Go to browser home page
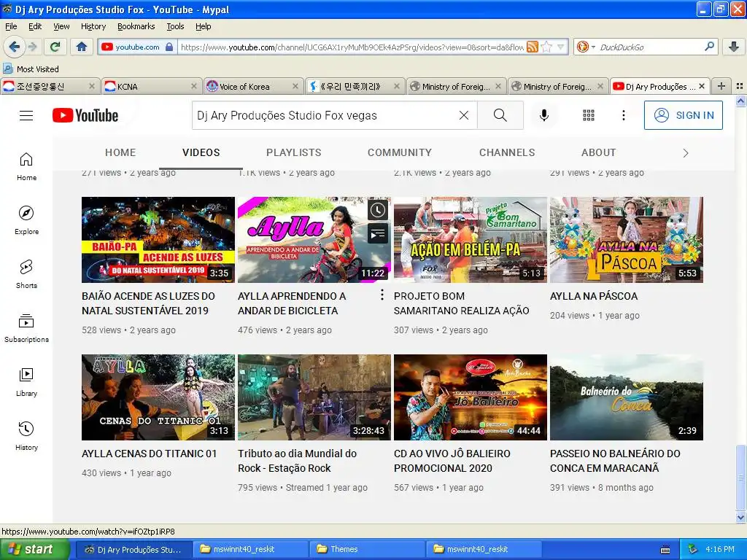 click(82, 47)
